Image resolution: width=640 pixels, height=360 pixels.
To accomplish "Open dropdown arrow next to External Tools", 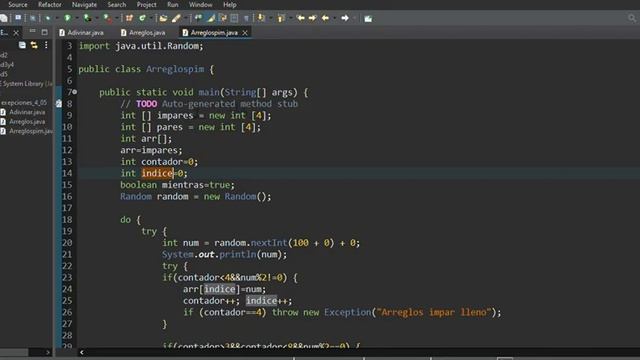I will point(117,18).
